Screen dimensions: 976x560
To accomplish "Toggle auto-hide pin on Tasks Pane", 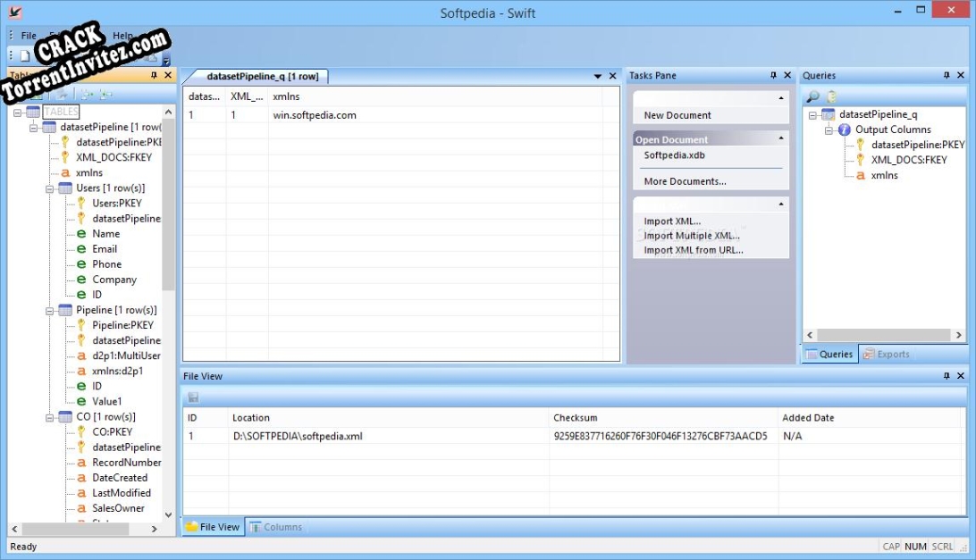I will coord(775,75).
